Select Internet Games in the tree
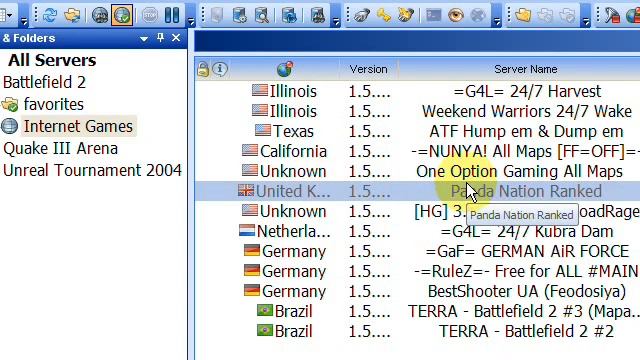The image size is (640, 360). tap(78, 127)
